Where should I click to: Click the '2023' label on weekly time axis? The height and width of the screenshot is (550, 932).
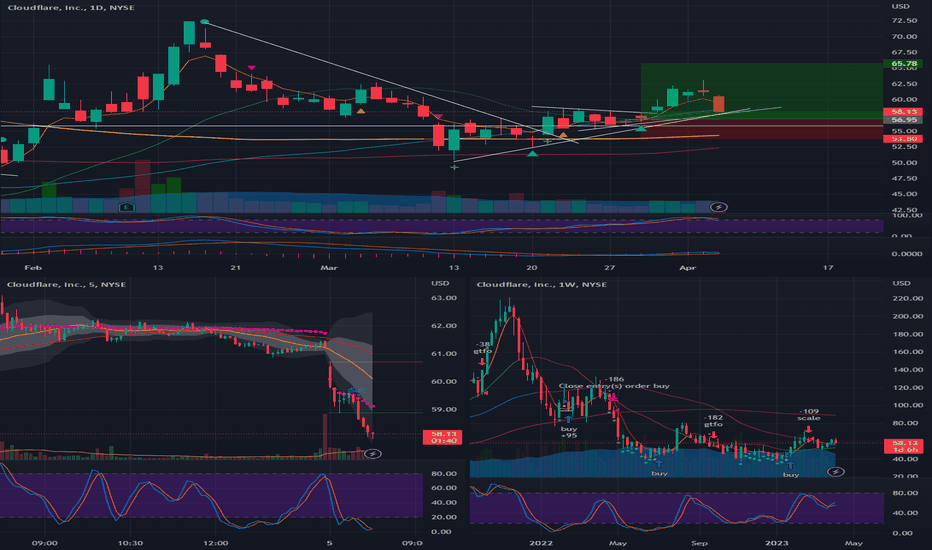[776, 543]
